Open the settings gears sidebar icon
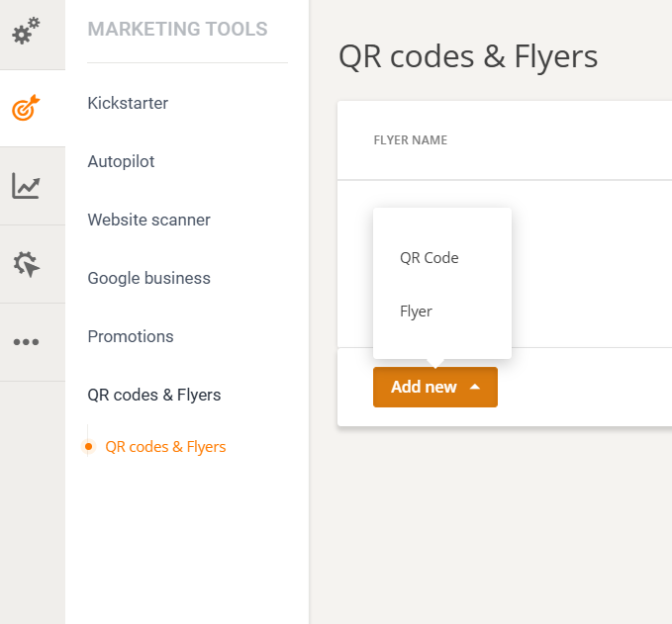Viewport: 672px width, 624px height. (26, 32)
